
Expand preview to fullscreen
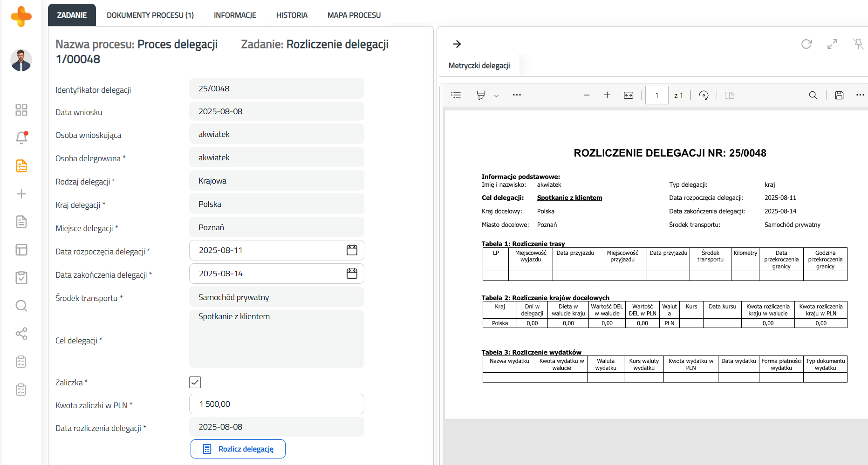pyautogui.click(x=832, y=44)
